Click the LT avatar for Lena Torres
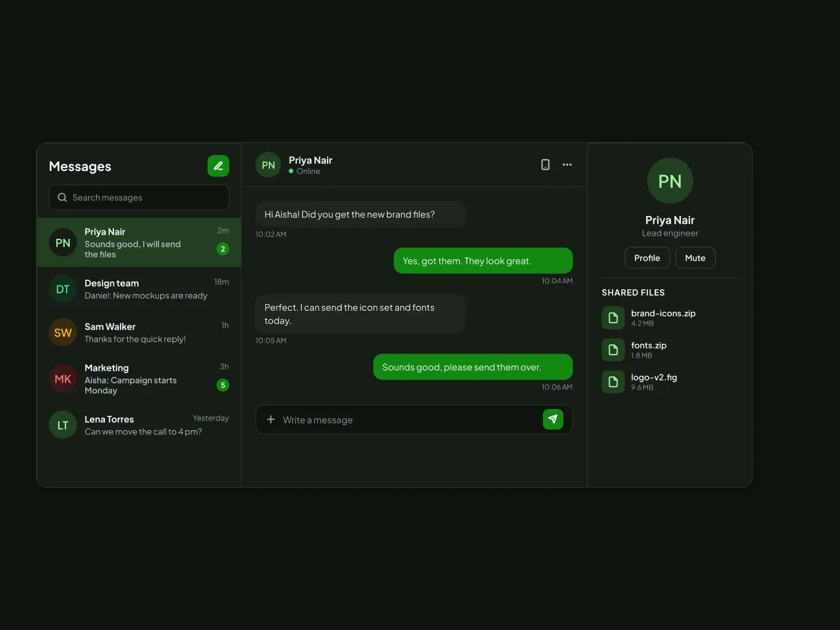The width and height of the screenshot is (840, 630). pos(62,425)
